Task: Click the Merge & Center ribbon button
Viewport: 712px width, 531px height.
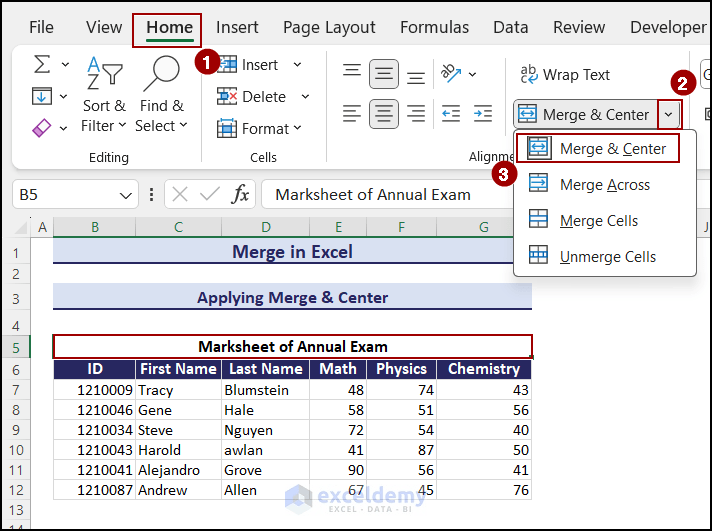Action: [x=585, y=114]
